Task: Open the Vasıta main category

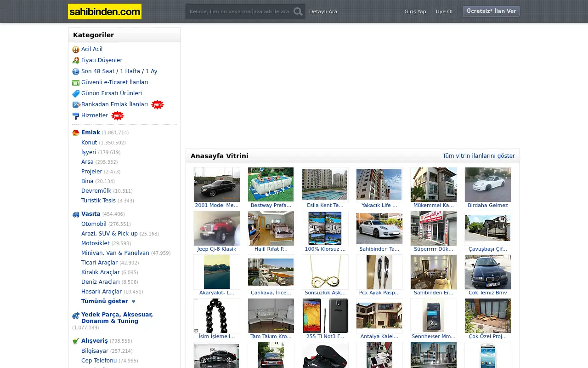Action: 91,214
